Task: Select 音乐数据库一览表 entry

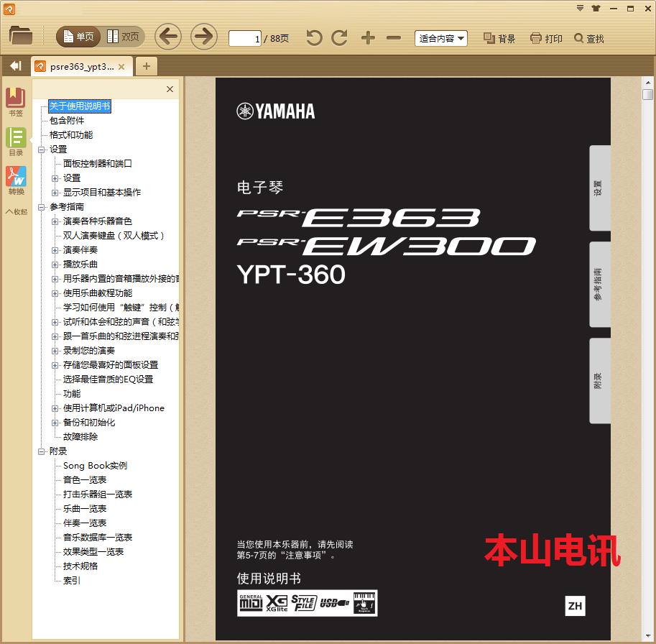Action: (x=98, y=538)
